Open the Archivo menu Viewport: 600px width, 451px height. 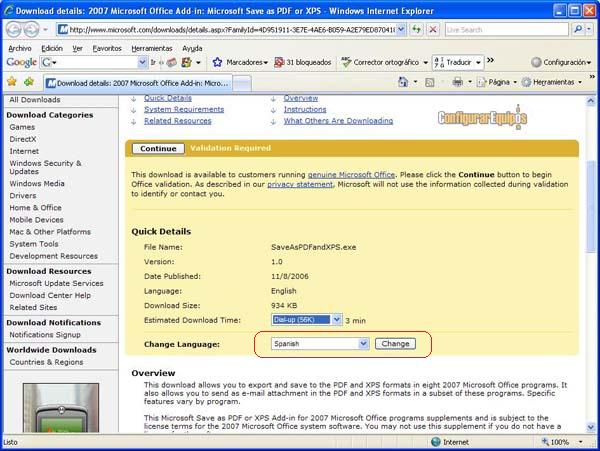pos(20,48)
